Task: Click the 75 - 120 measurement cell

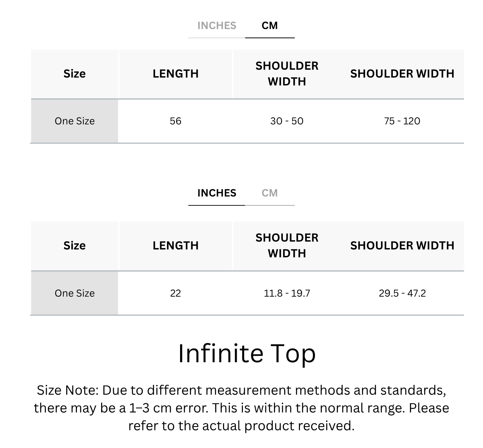Action: coord(402,121)
